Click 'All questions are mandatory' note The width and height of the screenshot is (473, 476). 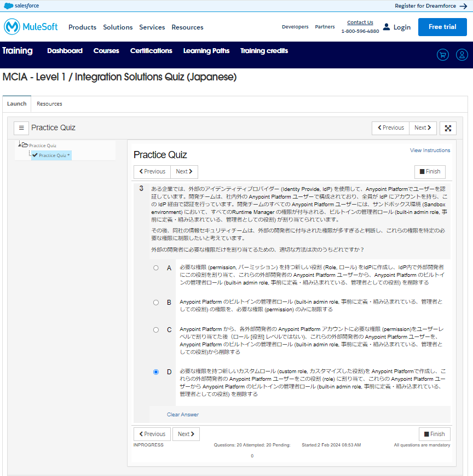pos(422,445)
